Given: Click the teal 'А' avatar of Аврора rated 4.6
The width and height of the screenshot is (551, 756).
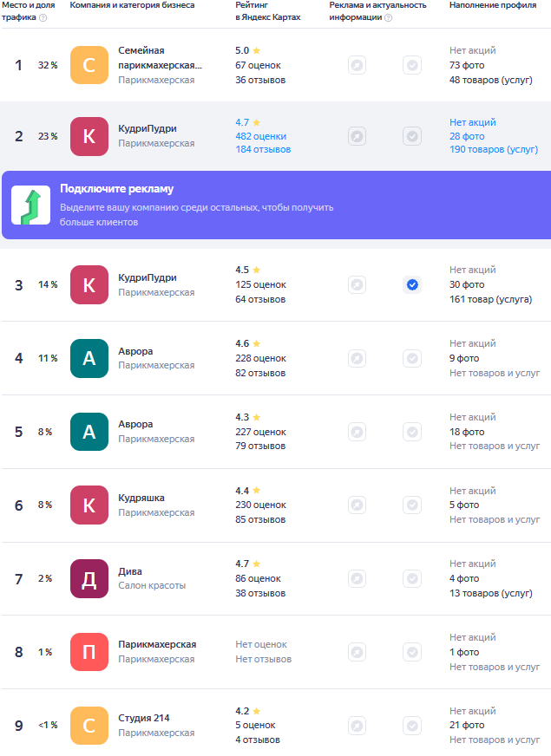Looking at the screenshot, I should tap(89, 358).
